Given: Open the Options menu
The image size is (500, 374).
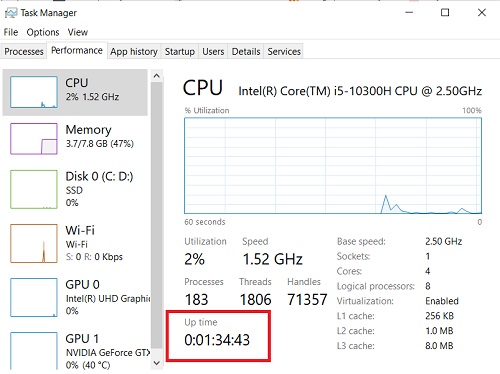Looking at the screenshot, I should [x=43, y=32].
